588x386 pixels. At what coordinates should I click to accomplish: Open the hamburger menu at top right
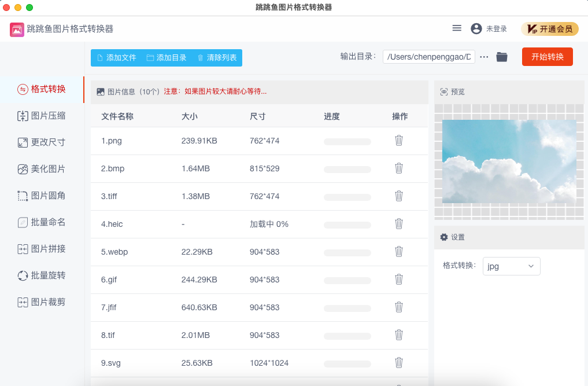tap(456, 28)
